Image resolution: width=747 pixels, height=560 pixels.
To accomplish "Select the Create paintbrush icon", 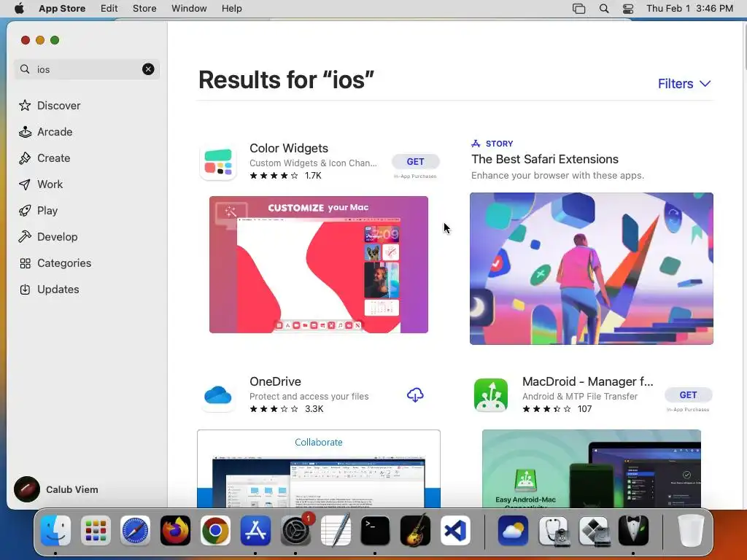I will (25, 158).
